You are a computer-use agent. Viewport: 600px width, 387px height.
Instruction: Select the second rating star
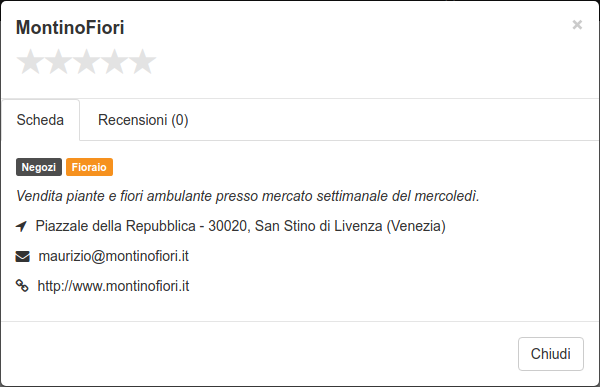pos(58,61)
